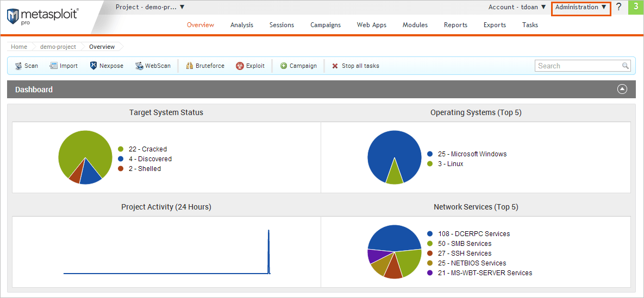Open the Administration dropdown menu
Screen dimensions: 644x298
(580, 8)
